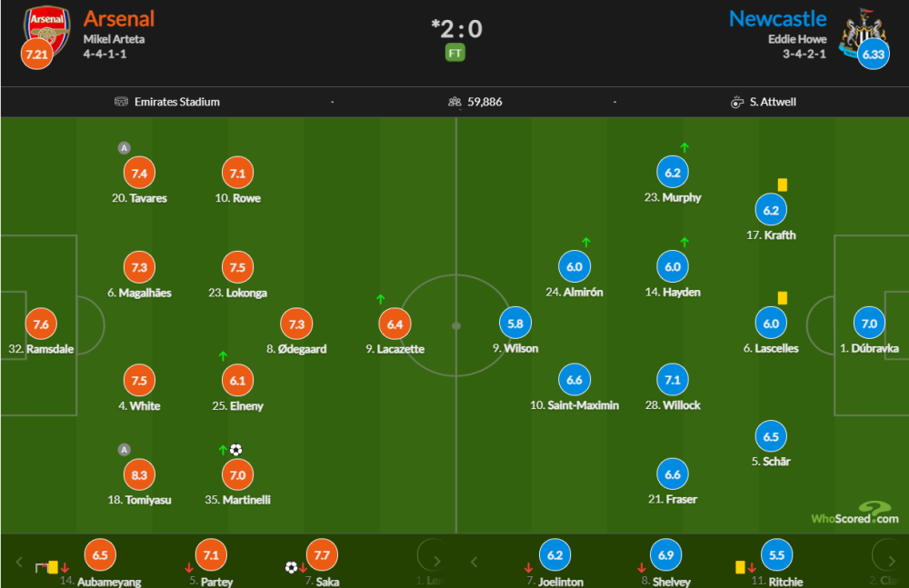
Task: Click the green FT status badge
Action: click(455, 54)
